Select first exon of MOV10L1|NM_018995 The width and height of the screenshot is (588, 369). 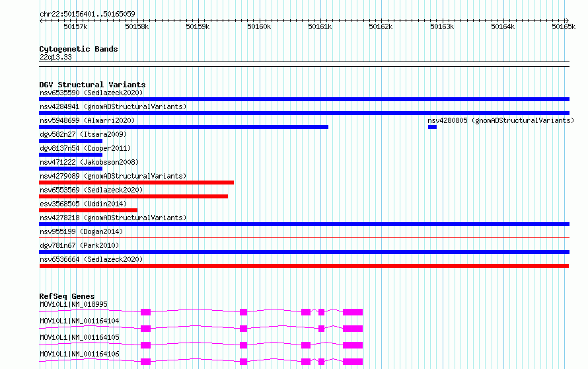pyautogui.click(x=145, y=312)
